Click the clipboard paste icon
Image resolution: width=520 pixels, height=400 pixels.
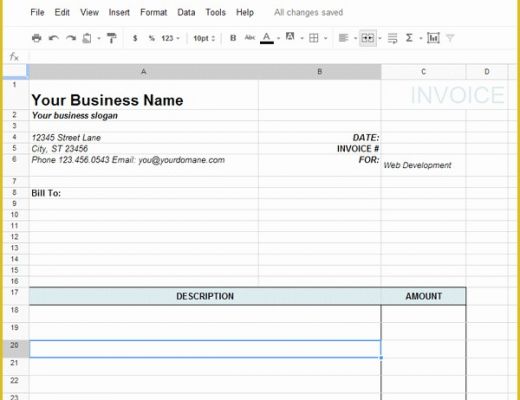[87, 38]
